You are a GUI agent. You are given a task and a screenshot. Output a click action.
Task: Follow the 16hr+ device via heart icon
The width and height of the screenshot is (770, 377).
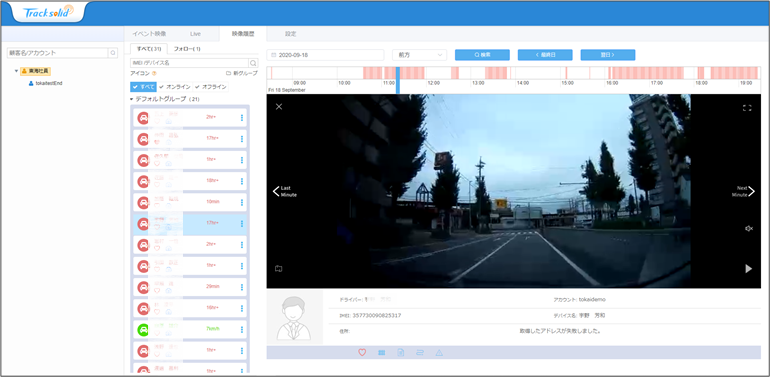tap(157, 312)
